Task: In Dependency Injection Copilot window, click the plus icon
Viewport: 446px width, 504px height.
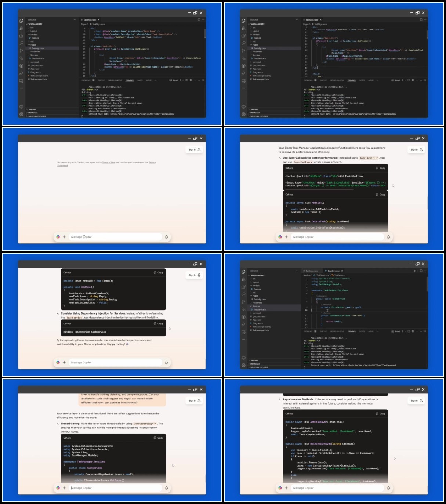Action: [64, 362]
